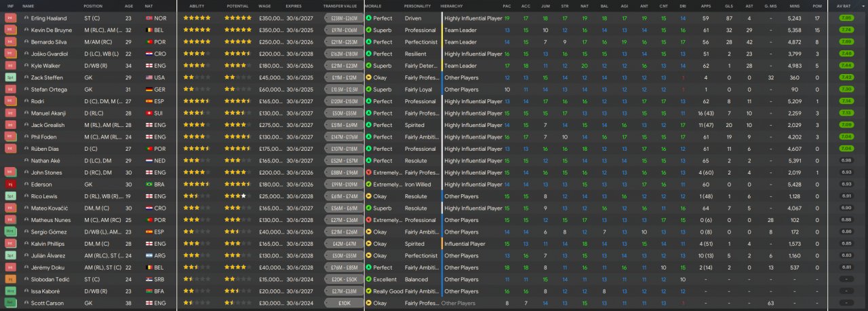Click Stefan Ortega's 'GK' position cell
Image resolution: width=868 pixels, height=311 pixels.
coord(87,90)
